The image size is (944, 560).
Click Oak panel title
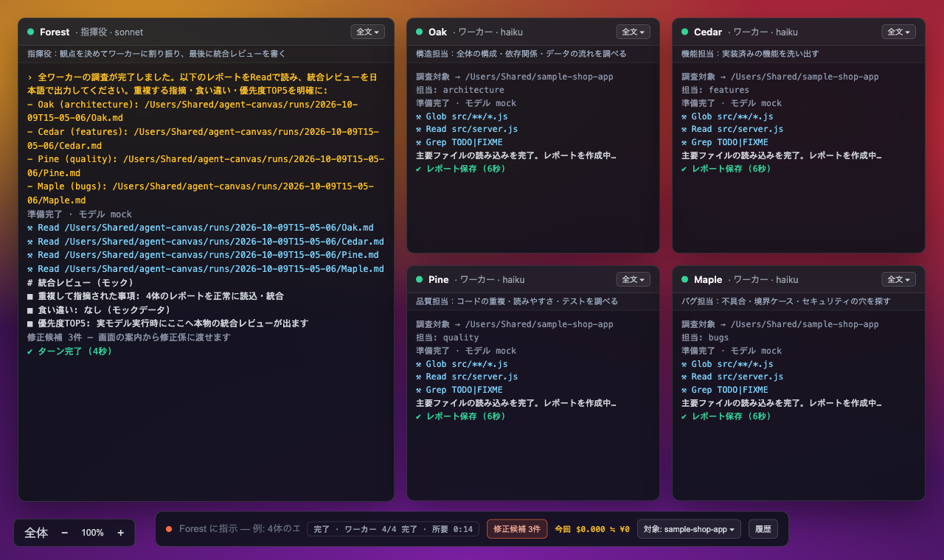[437, 32]
